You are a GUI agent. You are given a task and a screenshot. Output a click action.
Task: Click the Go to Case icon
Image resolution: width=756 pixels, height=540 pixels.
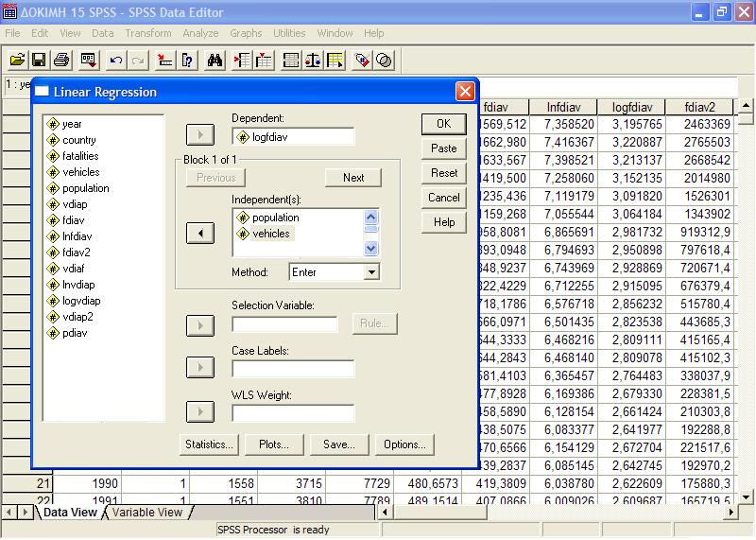click(164, 61)
